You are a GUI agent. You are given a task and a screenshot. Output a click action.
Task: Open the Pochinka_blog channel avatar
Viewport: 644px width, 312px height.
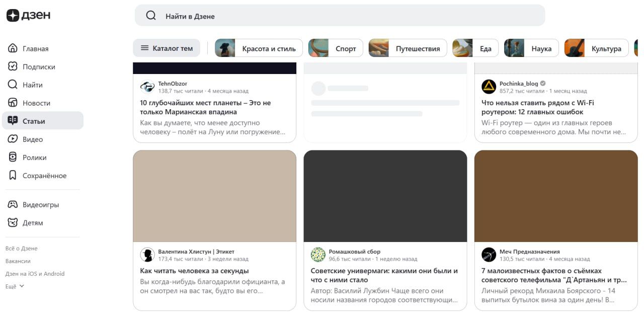click(489, 87)
